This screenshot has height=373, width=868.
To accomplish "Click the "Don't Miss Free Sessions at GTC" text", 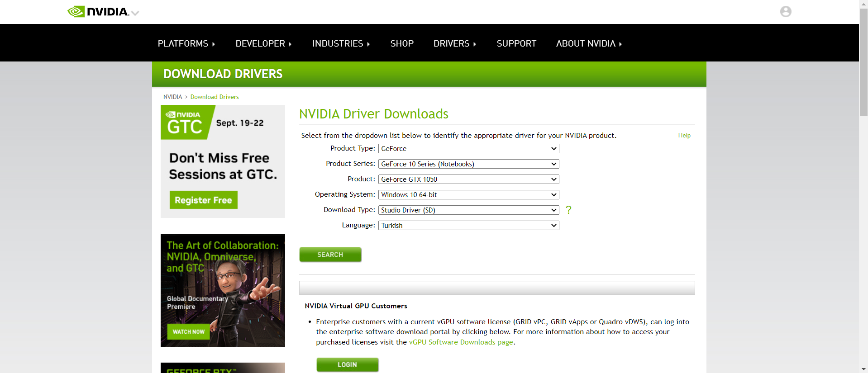I will [x=223, y=166].
